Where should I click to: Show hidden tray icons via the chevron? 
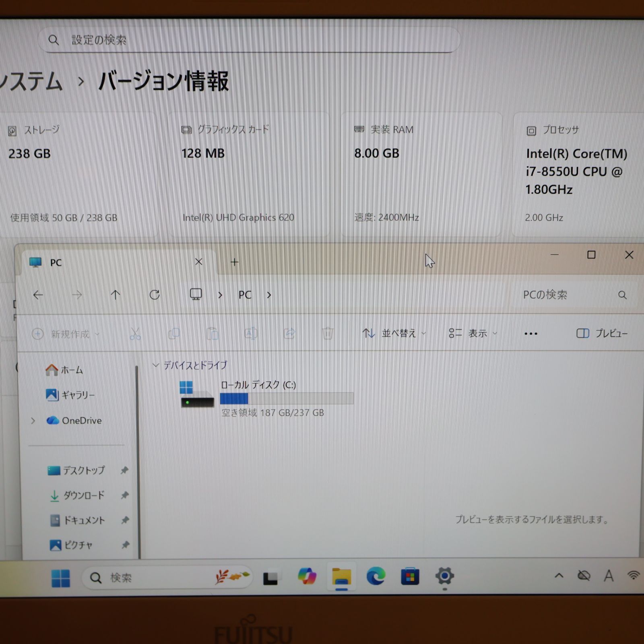coord(559,576)
